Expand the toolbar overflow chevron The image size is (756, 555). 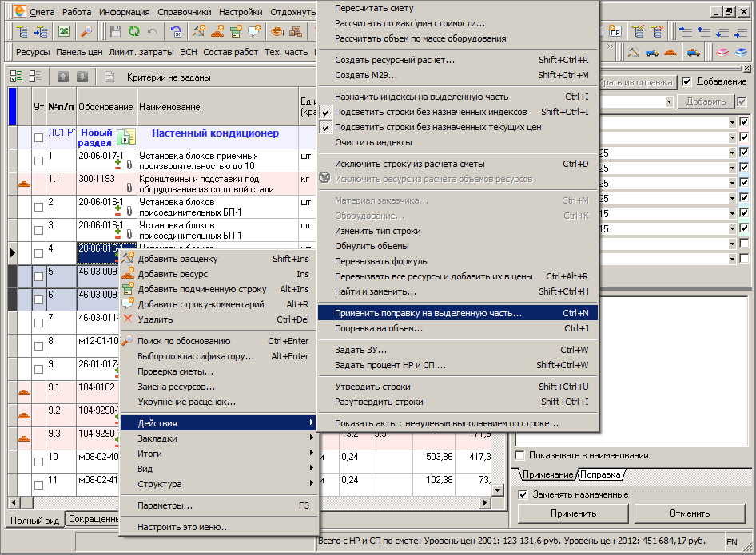pyautogui.click(x=610, y=46)
